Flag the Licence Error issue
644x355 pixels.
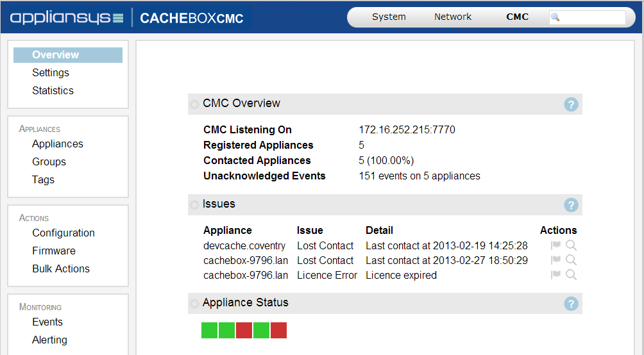click(x=555, y=274)
